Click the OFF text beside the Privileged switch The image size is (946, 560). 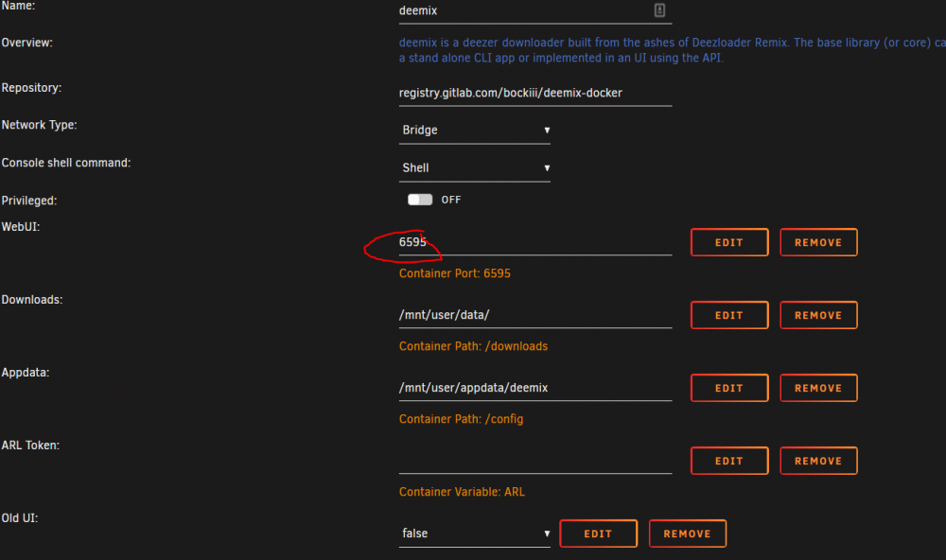(x=450, y=200)
